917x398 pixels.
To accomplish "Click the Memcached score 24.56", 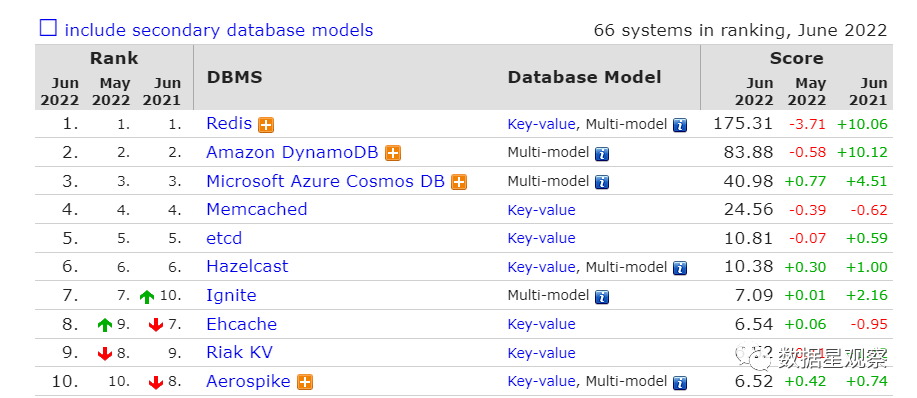I will (x=749, y=209).
